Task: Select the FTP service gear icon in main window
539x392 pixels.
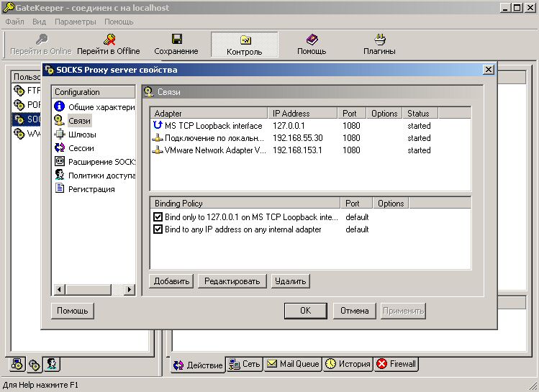Action: [x=19, y=91]
